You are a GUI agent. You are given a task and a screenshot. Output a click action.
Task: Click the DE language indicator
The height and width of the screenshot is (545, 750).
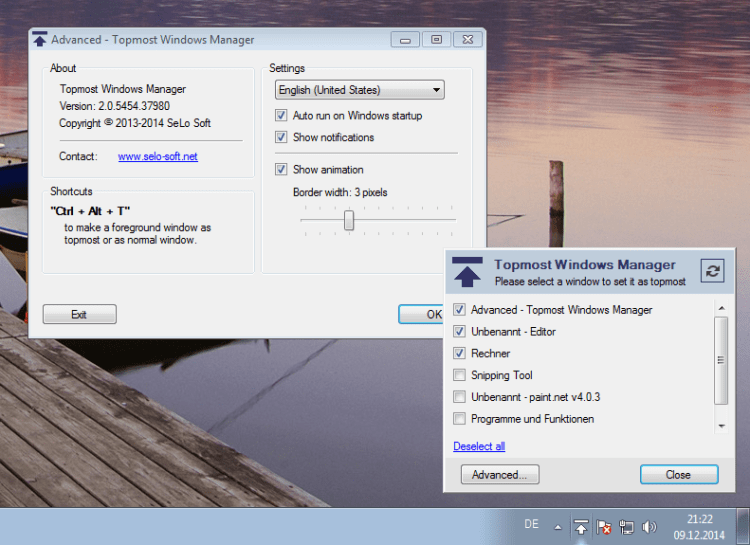click(531, 524)
